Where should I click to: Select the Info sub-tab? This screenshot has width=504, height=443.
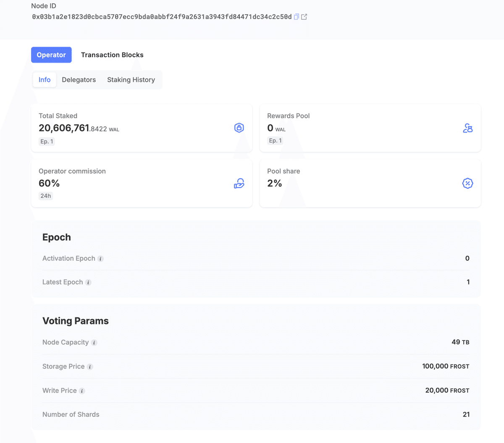45,80
